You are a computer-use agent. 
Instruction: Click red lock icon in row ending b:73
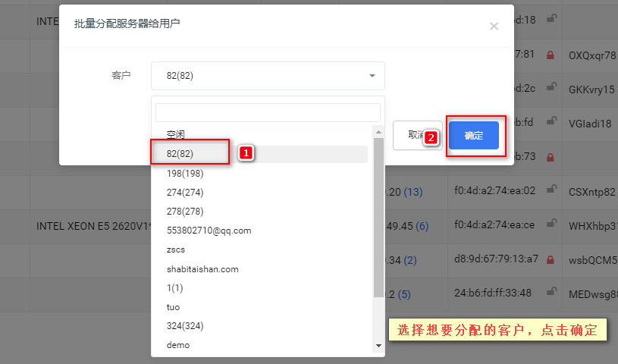click(x=551, y=157)
